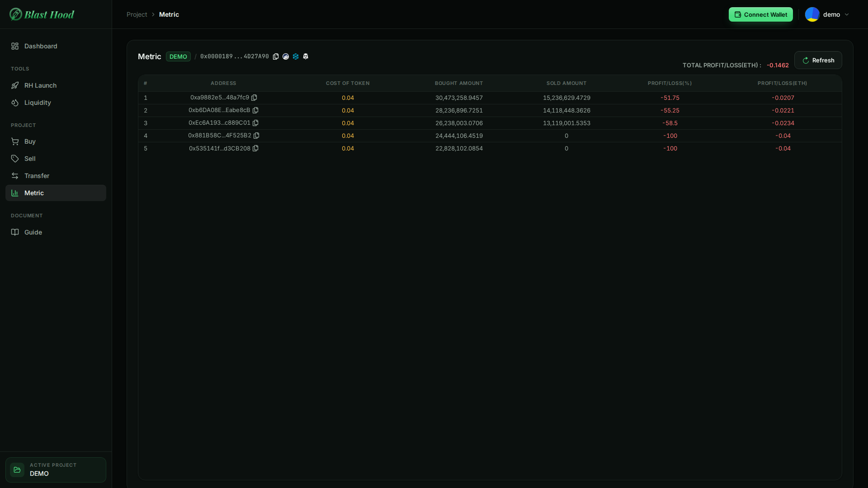Click the Metric bar chart icon
868x488 pixels.
(15, 193)
